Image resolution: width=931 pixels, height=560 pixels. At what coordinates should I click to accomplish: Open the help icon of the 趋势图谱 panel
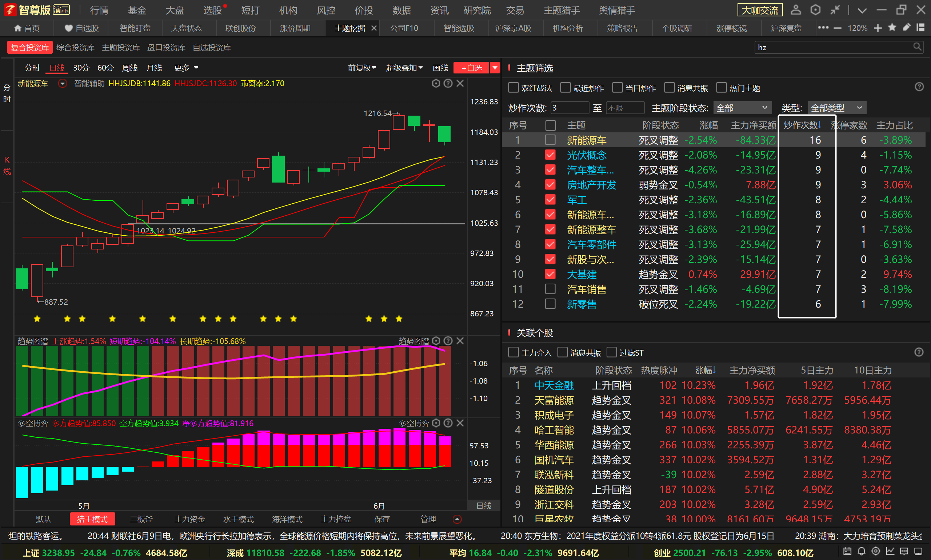(x=448, y=341)
